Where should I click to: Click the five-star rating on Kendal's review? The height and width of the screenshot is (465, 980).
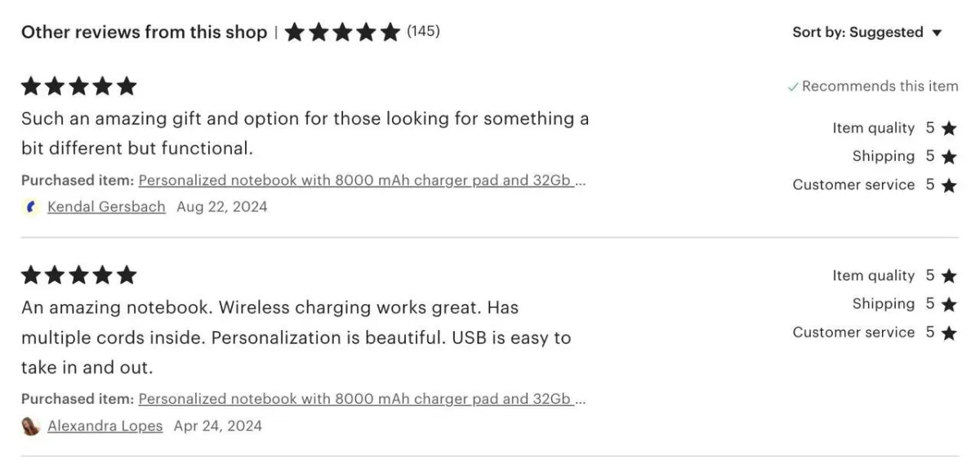pos(78,86)
